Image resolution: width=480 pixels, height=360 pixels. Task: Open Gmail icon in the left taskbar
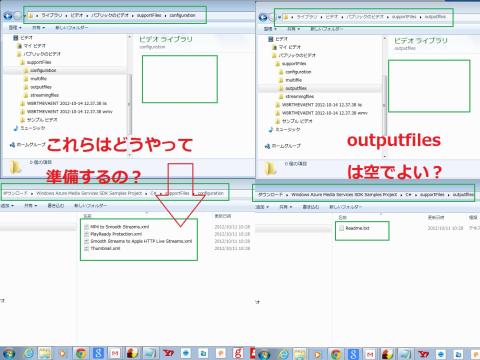[115, 353]
